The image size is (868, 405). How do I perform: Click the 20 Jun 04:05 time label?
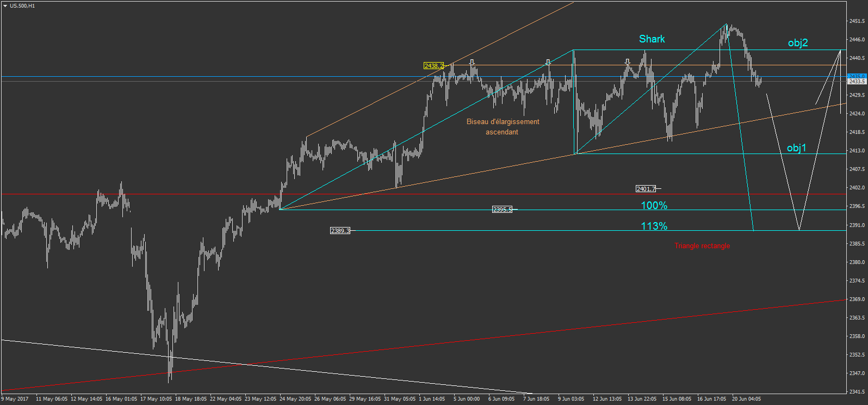tap(747, 399)
